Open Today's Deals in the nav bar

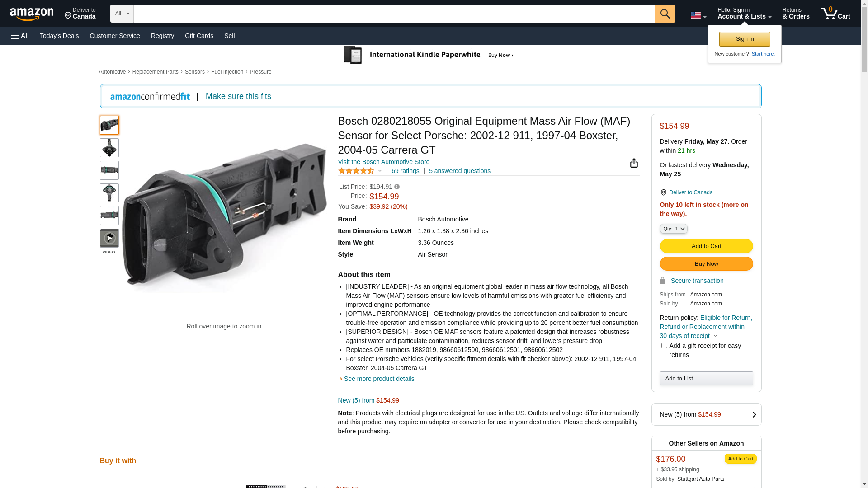[59, 36]
